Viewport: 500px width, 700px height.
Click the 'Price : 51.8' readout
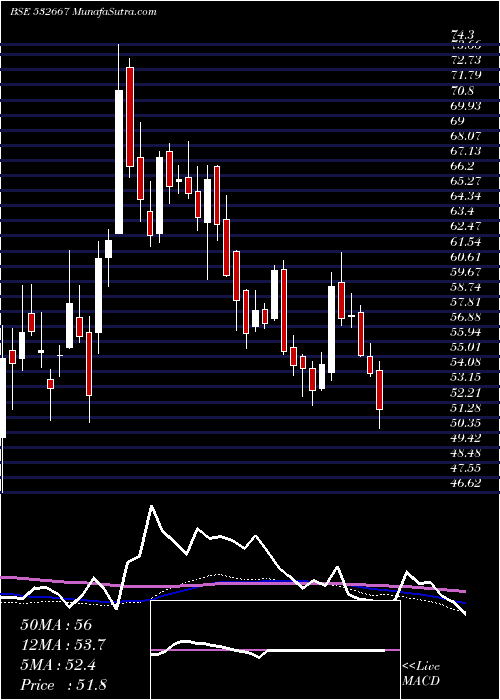(63, 685)
